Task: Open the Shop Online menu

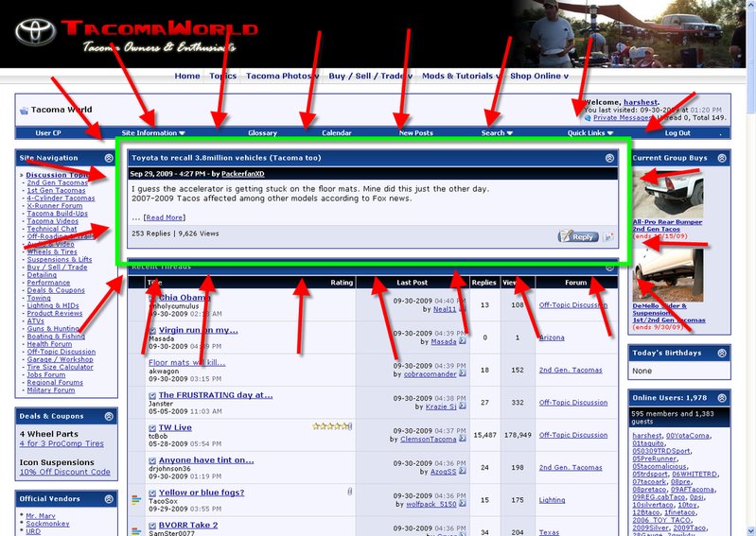Action: pyautogui.click(x=539, y=76)
